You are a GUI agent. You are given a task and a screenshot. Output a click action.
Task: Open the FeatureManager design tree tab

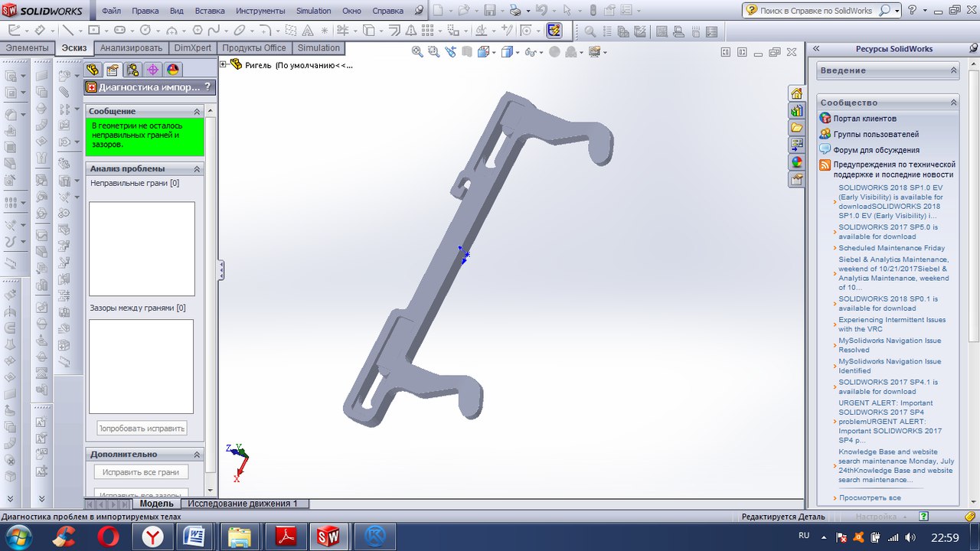coord(93,70)
